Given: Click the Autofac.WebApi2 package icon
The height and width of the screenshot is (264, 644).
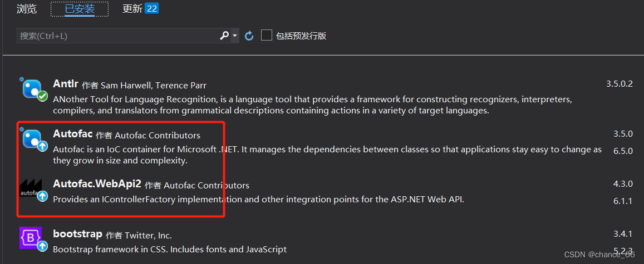Looking at the screenshot, I should (34, 190).
